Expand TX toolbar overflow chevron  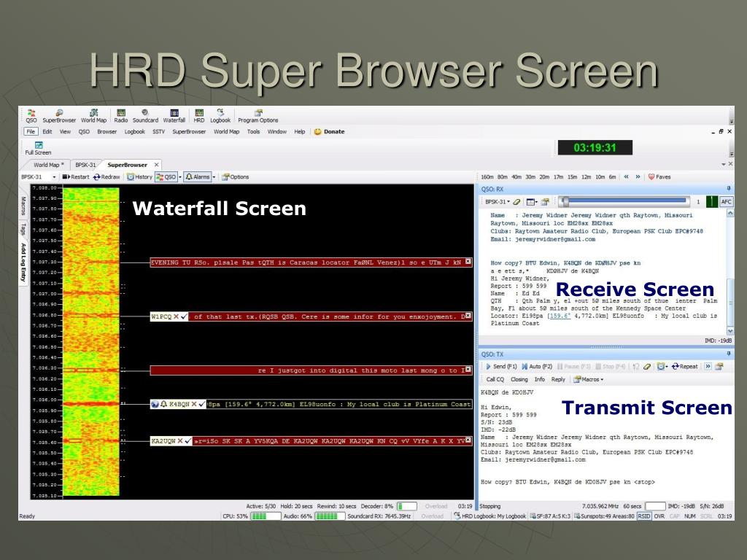[708, 366]
